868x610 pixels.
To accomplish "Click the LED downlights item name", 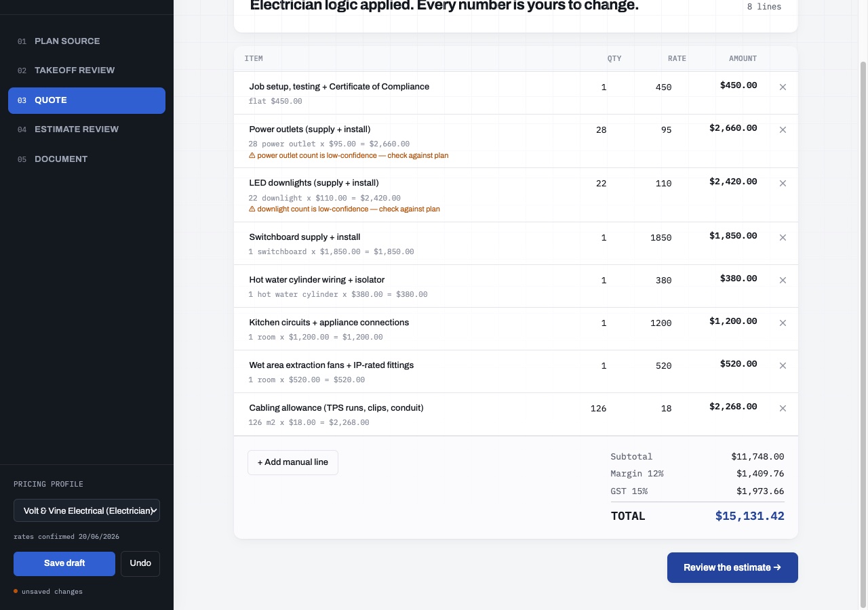I will click(x=314, y=183).
